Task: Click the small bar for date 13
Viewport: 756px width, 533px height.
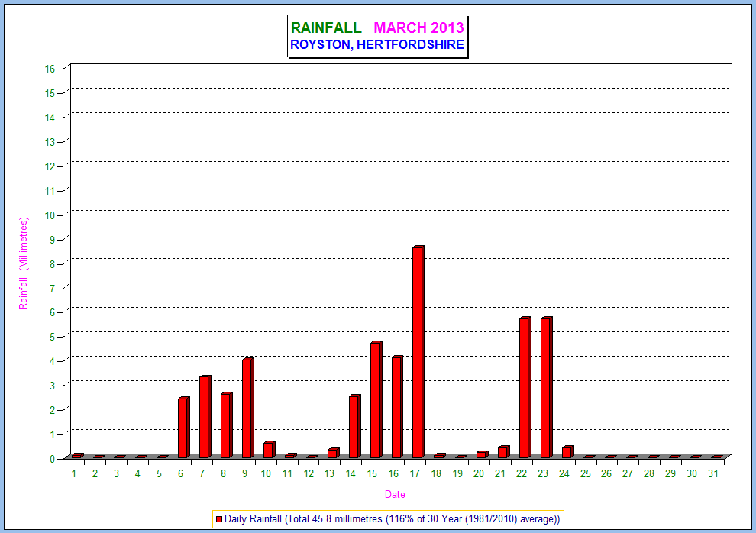Action: tap(333, 453)
